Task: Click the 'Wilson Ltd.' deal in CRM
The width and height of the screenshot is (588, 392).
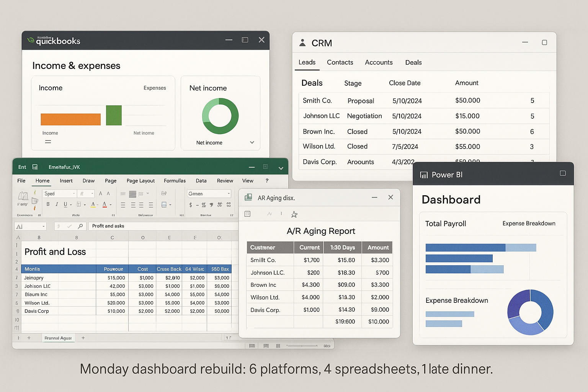Action: point(319,146)
